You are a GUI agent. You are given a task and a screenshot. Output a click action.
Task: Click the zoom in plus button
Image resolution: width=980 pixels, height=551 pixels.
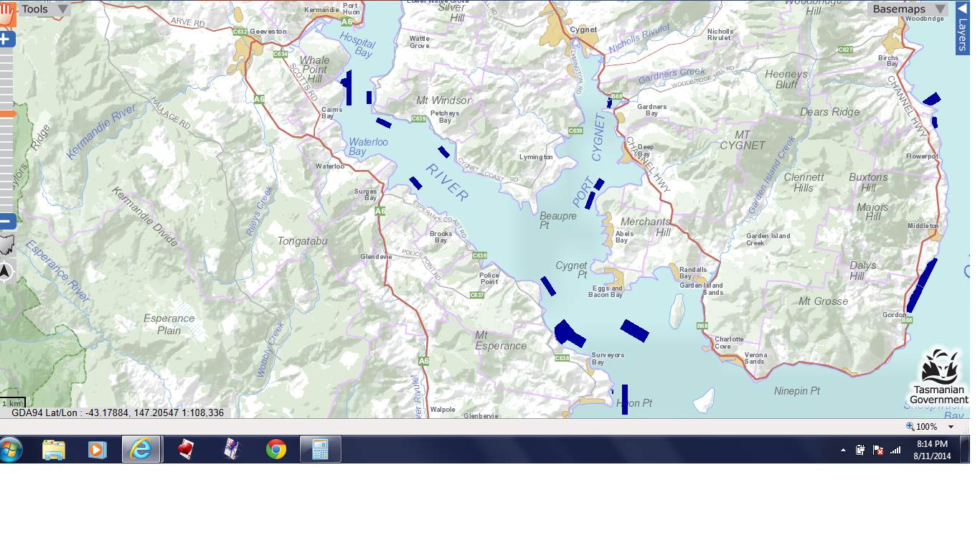[6, 39]
